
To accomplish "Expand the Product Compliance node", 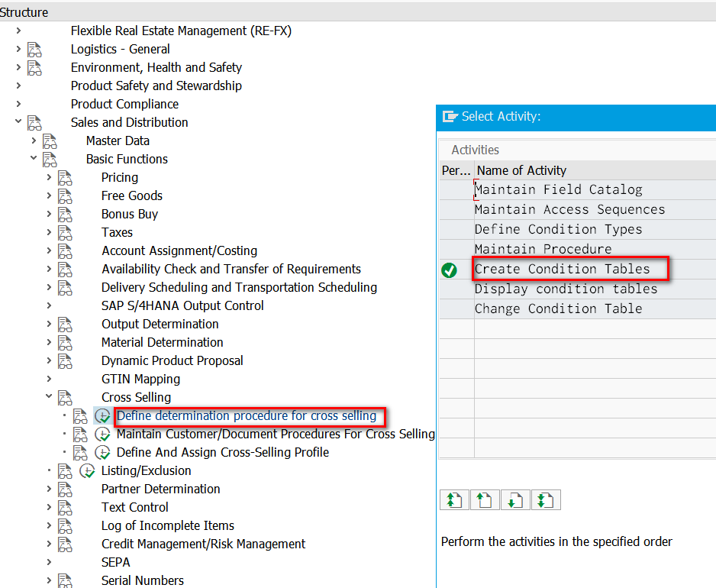I will click(18, 104).
